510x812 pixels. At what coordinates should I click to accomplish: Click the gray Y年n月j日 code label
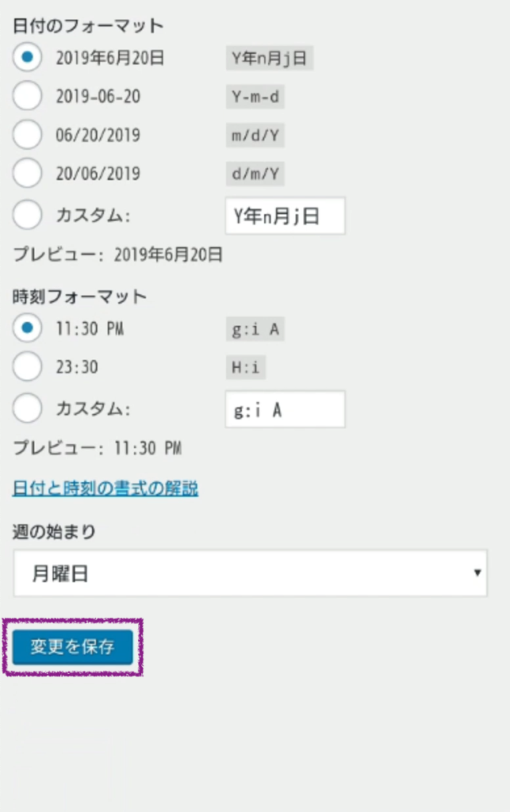click(270, 58)
